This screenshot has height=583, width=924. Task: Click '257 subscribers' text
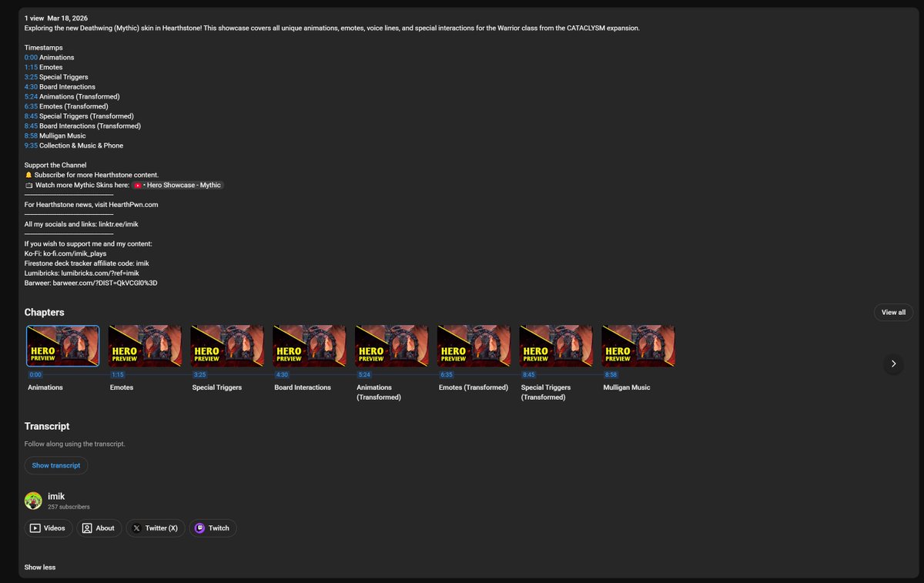tap(69, 507)
